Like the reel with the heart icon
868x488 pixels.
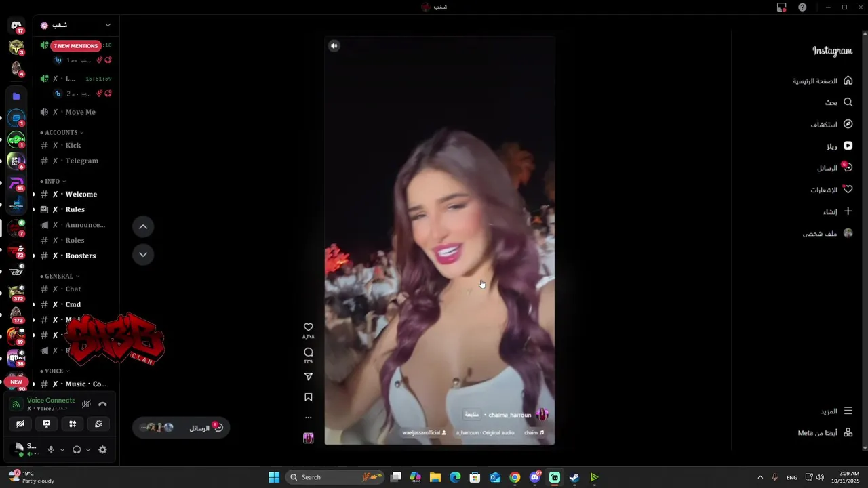pos(309,327)
